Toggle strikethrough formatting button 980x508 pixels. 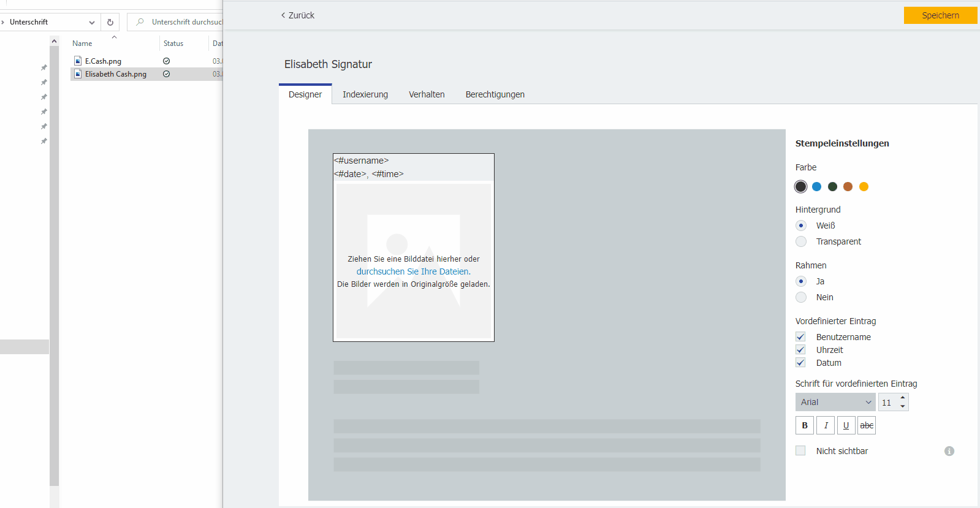click(x=867, y=425)
